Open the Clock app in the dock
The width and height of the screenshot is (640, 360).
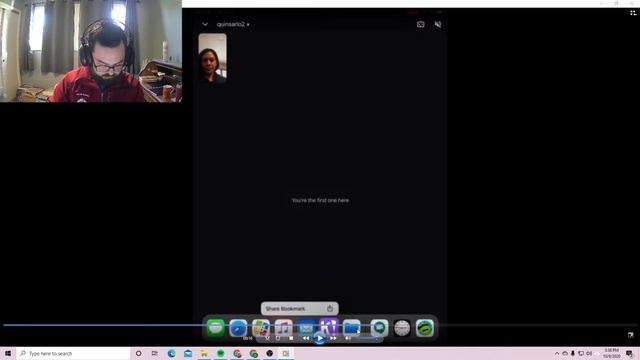tap(402, 328)
